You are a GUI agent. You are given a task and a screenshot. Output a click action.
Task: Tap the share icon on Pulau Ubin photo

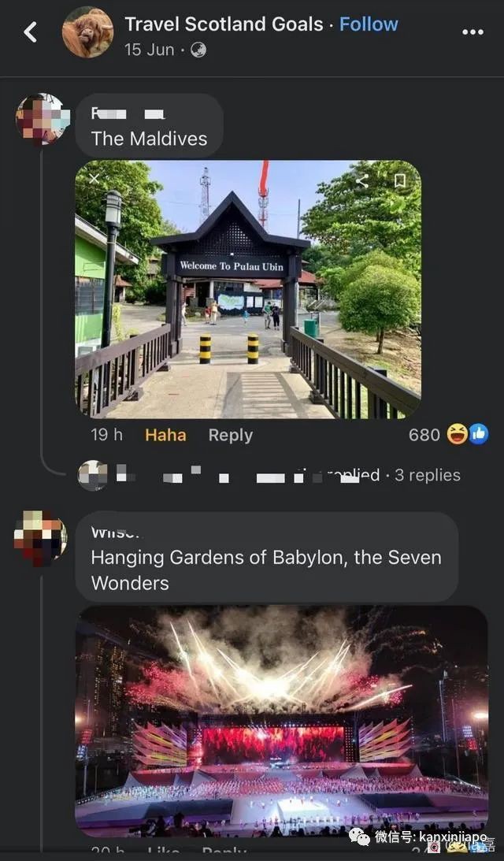click(361, 180)
